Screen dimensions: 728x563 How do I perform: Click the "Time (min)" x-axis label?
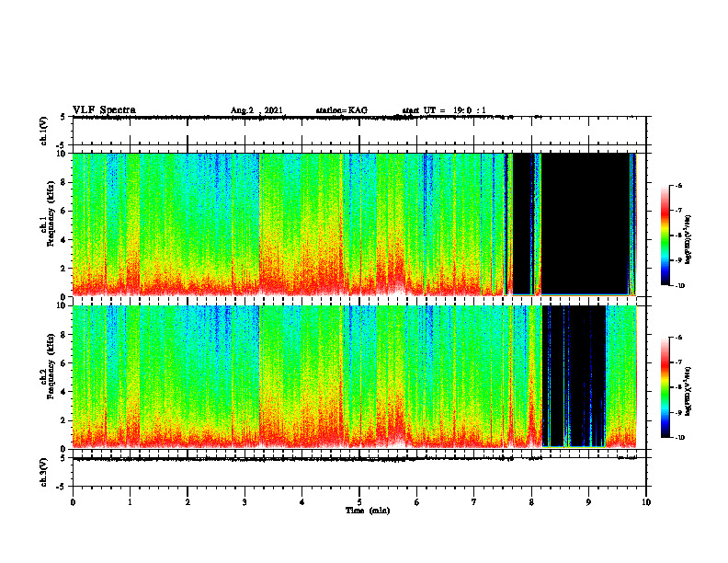(368, 511)
